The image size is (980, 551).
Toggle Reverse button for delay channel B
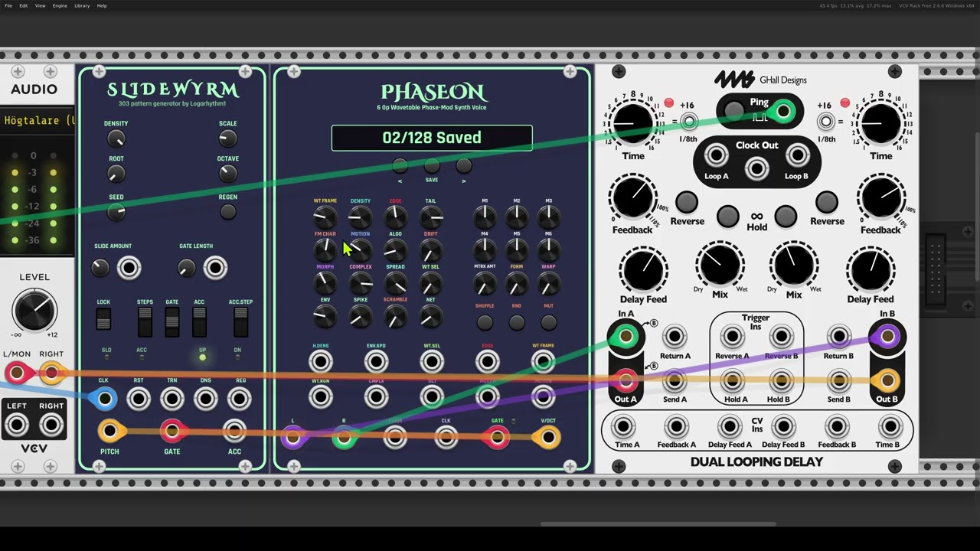[x=827, y=202]
